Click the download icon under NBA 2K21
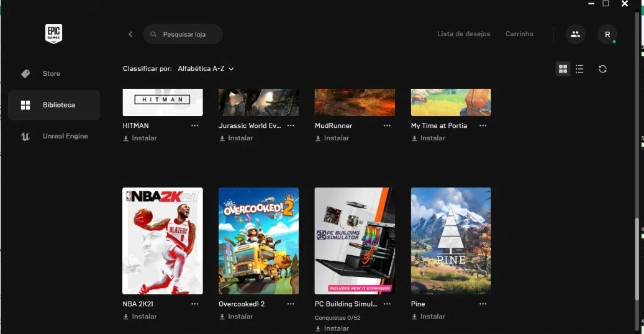The width and height of the screenshot is (644, 334). [125, 317]
